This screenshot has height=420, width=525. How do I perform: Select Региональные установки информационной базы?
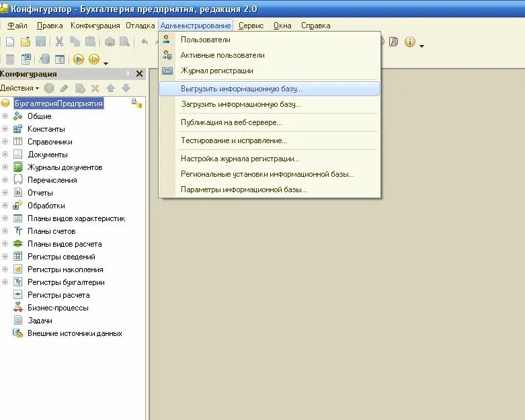270,174
